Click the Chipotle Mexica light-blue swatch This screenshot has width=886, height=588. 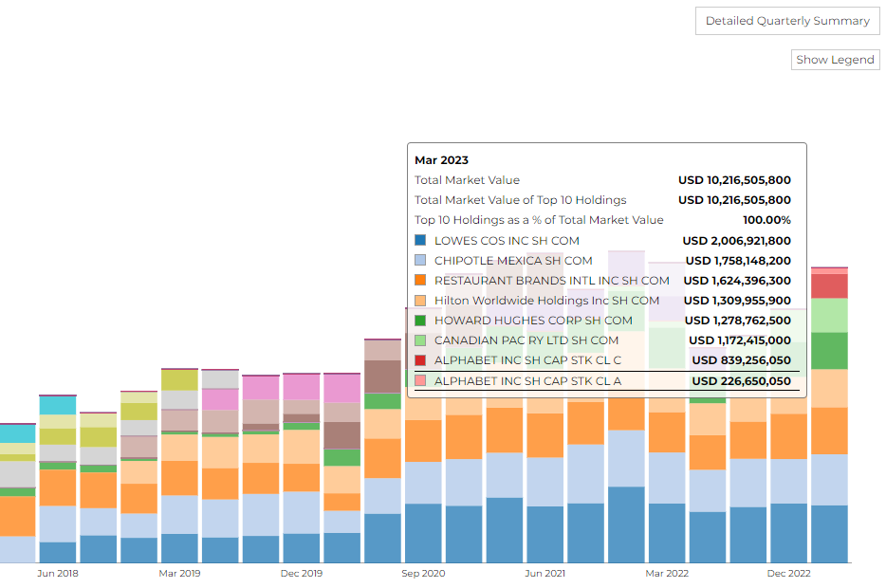pos(420,260)
